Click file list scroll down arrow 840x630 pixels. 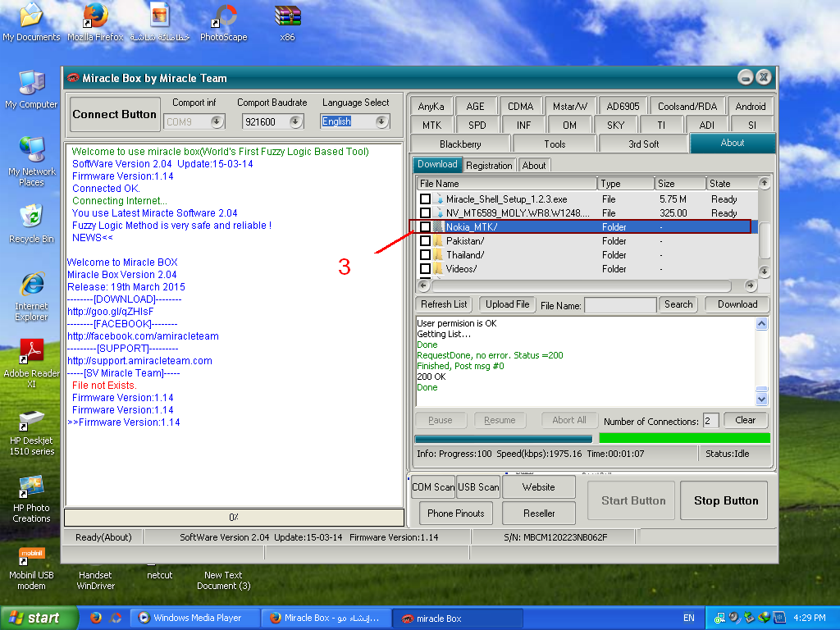click(764, 271)
